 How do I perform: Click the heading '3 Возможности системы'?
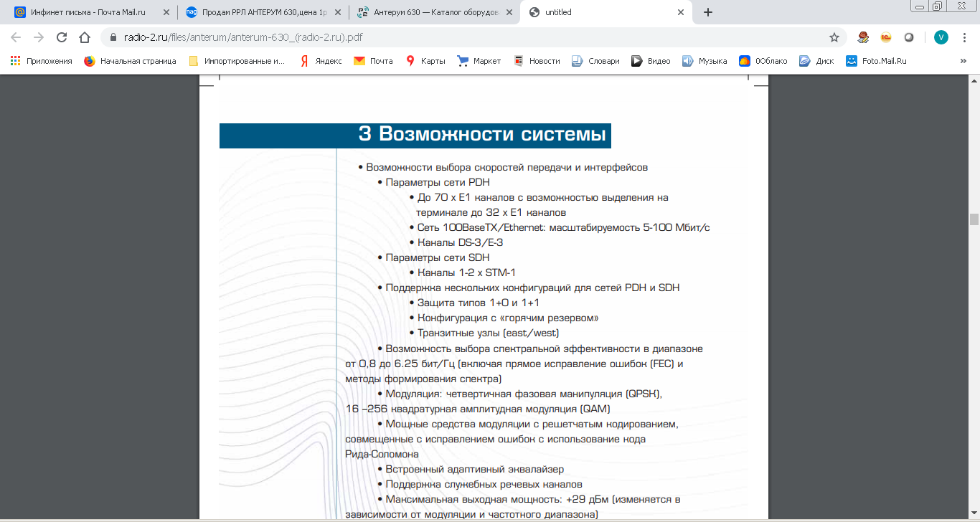(482, 134)
